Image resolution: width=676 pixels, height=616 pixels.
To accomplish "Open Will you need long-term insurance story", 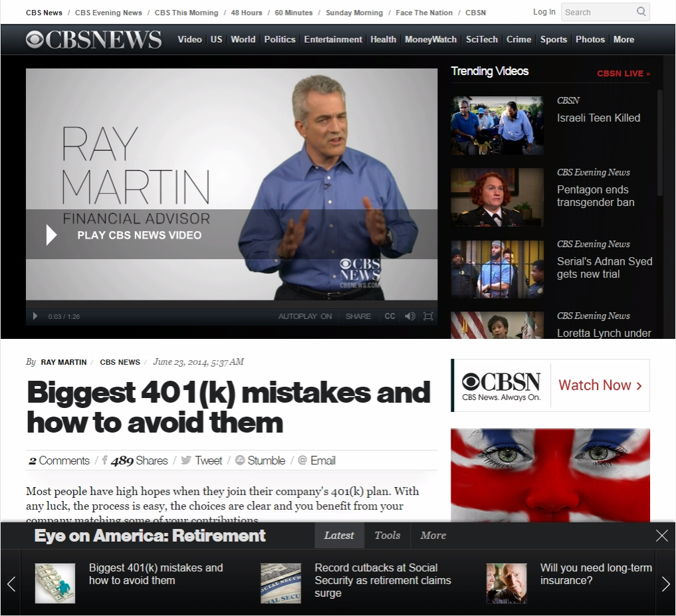I will 596,573.
